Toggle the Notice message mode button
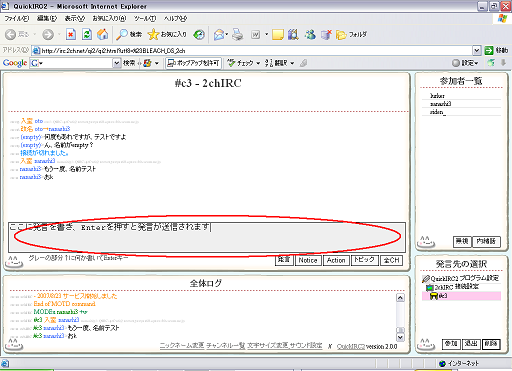Viewport: 512px width, 371px height. pyautogui.click(x=307, y=260)
